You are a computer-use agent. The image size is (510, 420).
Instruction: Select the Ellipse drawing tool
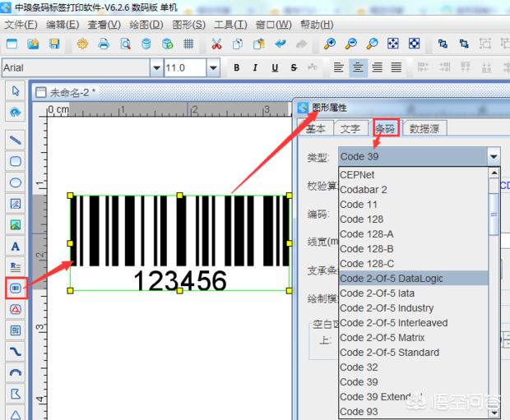[x=16, y=182]
